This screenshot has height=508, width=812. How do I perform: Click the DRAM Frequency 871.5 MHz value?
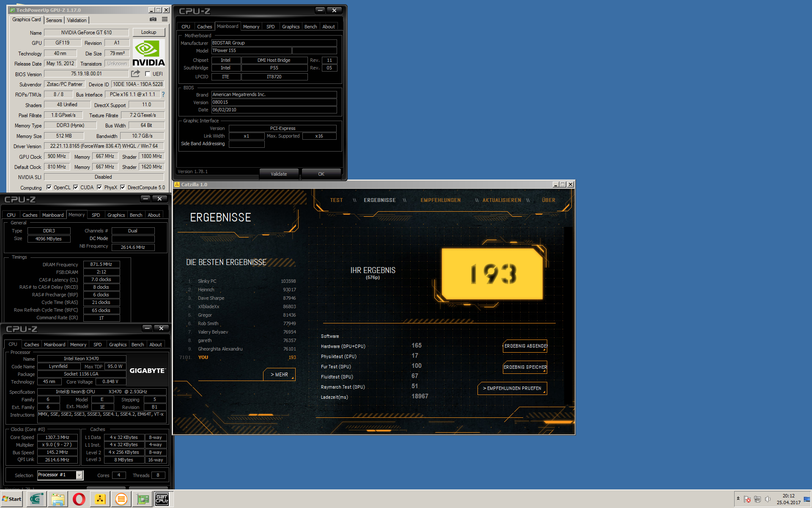point(101,264)
